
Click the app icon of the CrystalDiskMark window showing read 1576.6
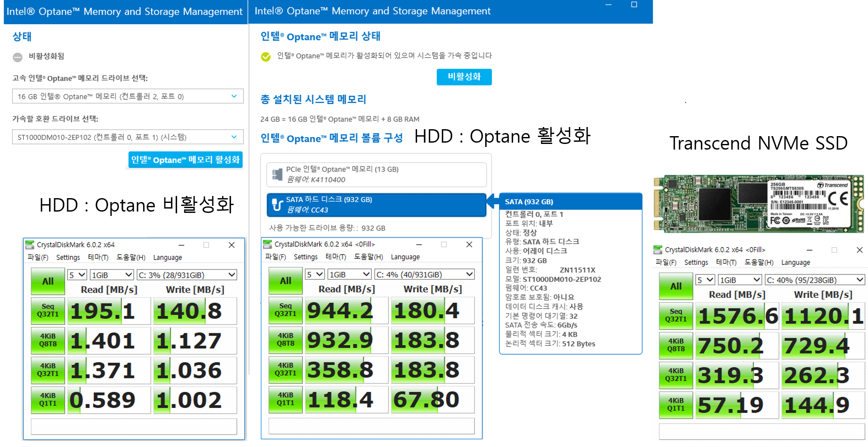(x=658, y=250)
